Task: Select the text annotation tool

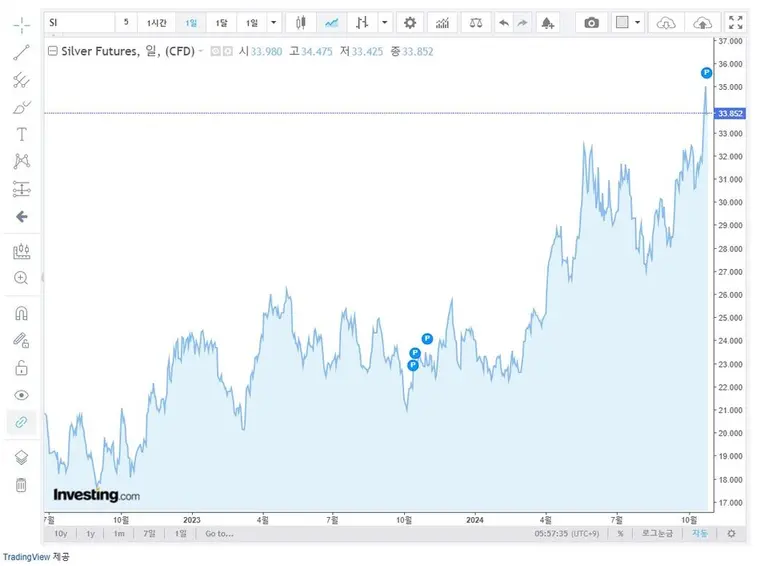Action: click(x=21, y=134)
